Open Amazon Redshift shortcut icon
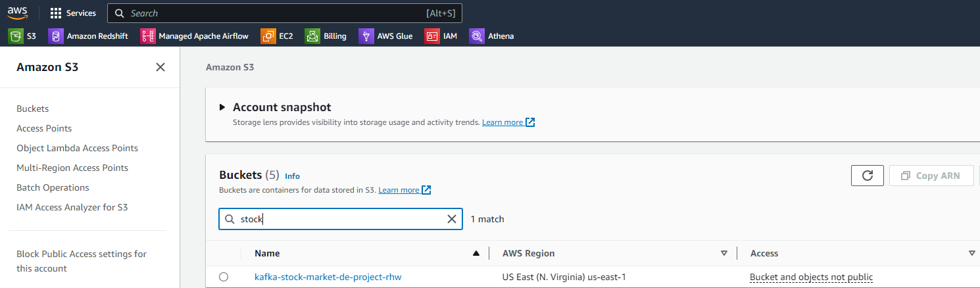 [x=56, y=36]
